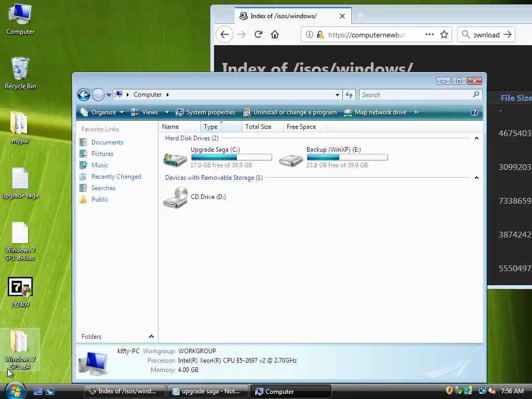Screen dimensions: 532x399
Task: Open the Recycle Bin icon
Action: [x=20, y=73]
